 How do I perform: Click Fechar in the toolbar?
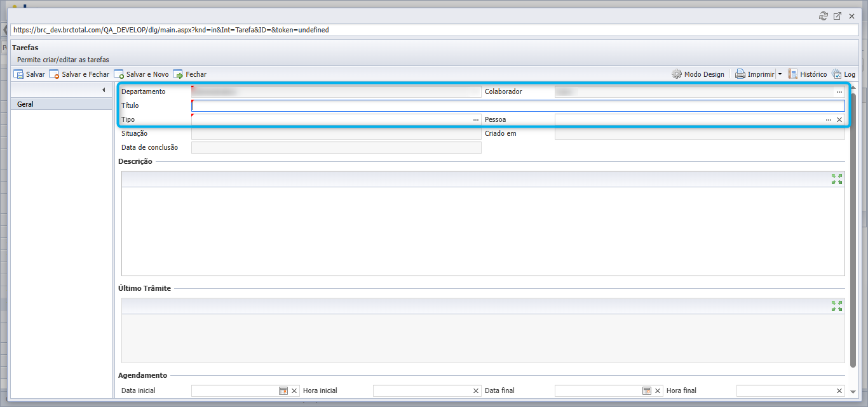pos(190,74)
